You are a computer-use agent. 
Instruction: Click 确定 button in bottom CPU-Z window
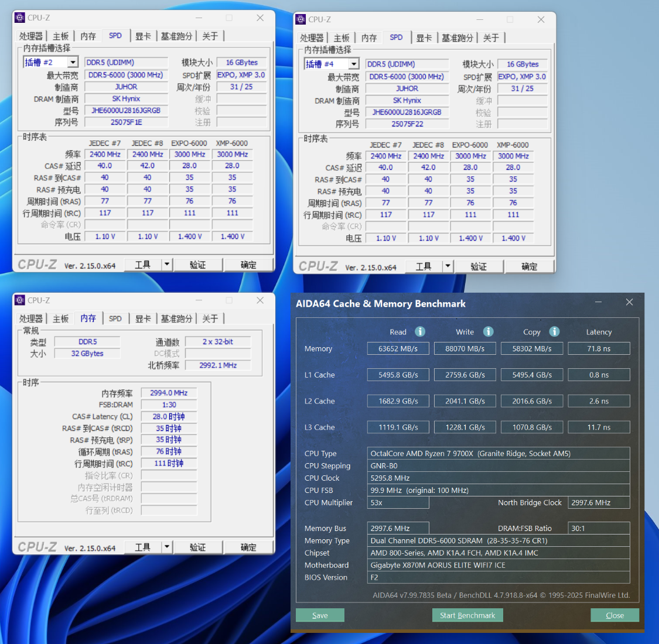pos(248,547)
